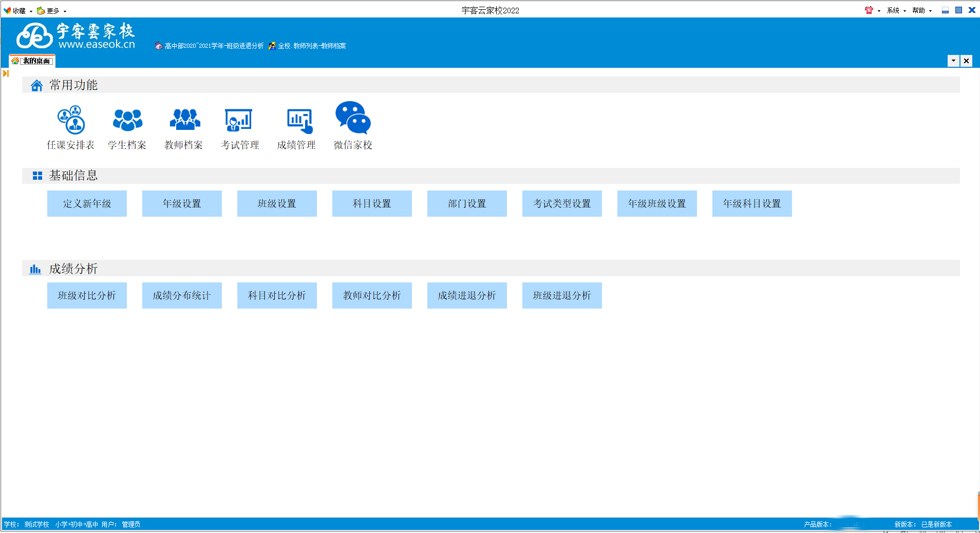Open the 帮助 menu
Image resolution: width=980 pixels, height=533 pixels.
tap(922, 10)
